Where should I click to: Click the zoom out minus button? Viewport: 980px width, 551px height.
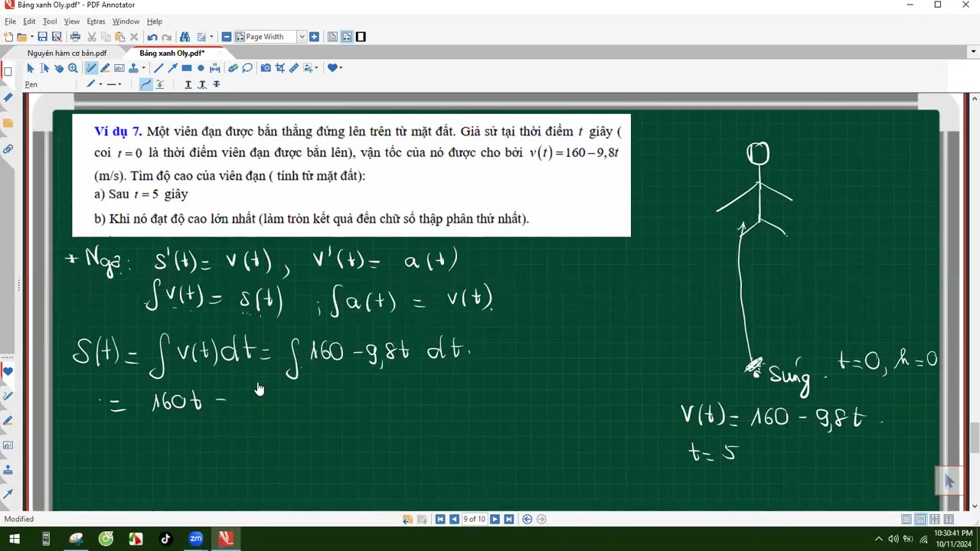[227, 37]
